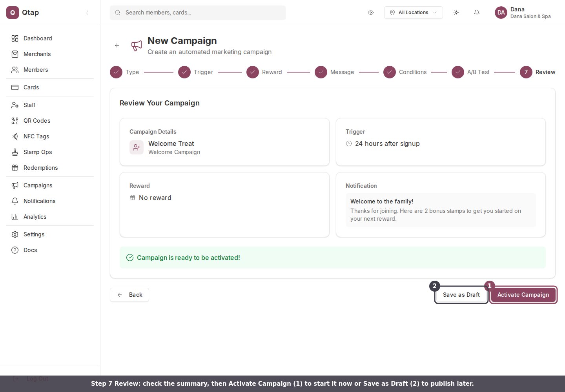Jump to the Conditions step
Screen dimensions: 565x392
pyautogui.click(x=405, y=72)
